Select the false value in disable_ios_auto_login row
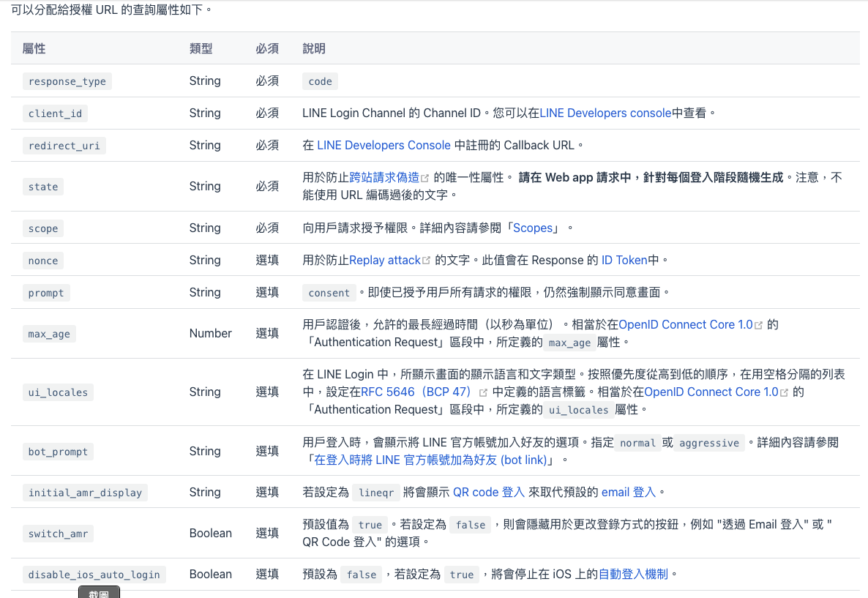The width and height of the screenshot is (868, 598). (x=362, y=575)
